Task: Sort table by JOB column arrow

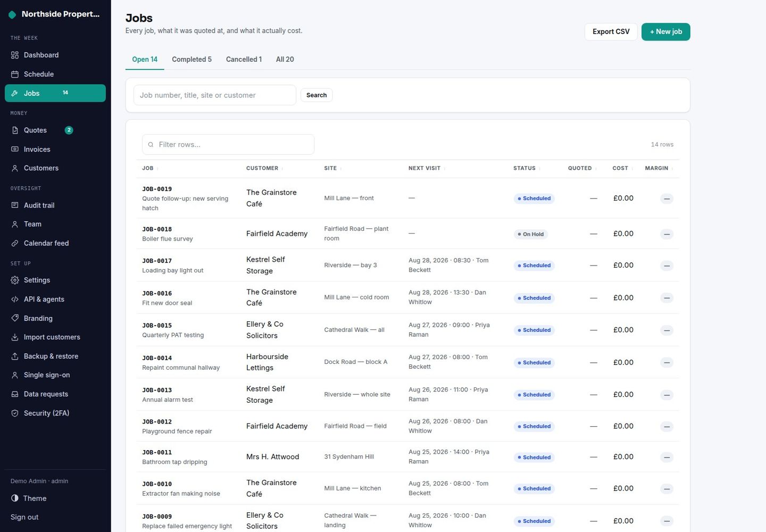Action: (157, 169)
